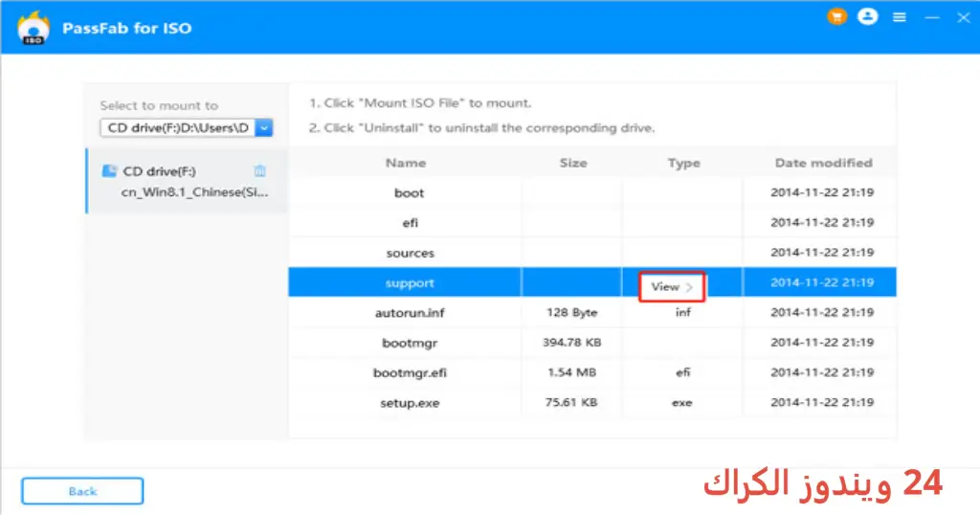
Task: Click the date of the boot row
Action: (822, 191)
